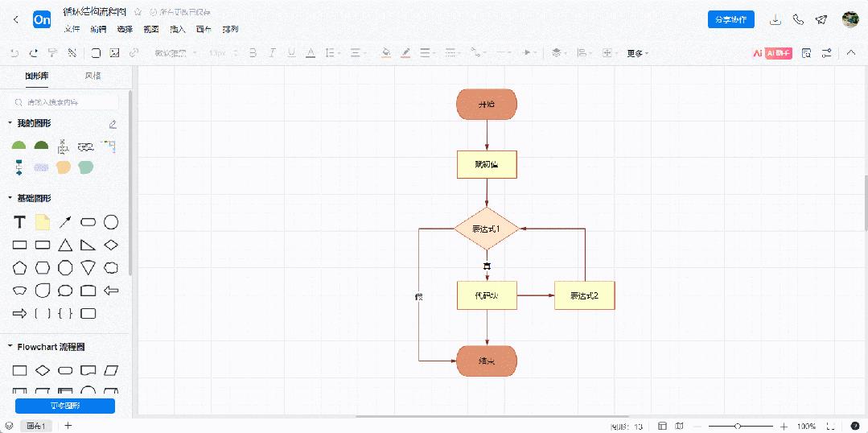868x433 pixels.
Task: Open the 编辑 menu
Action: click(98, 29)
